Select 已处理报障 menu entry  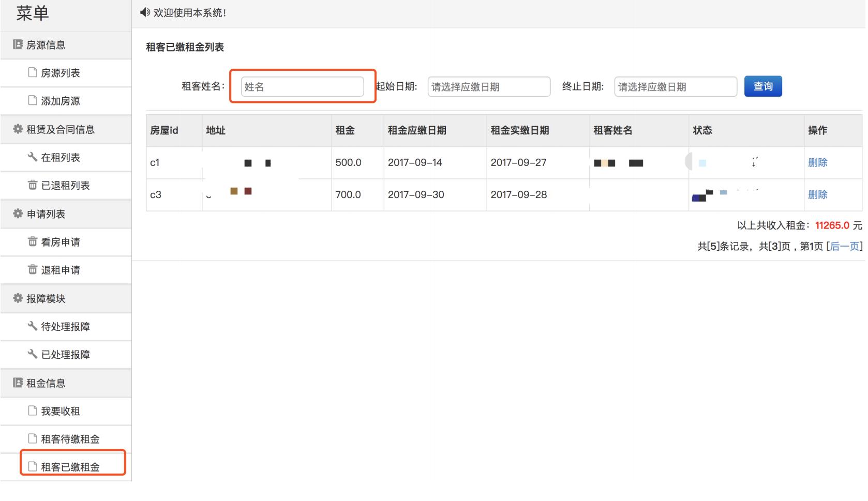click(66, 354)
